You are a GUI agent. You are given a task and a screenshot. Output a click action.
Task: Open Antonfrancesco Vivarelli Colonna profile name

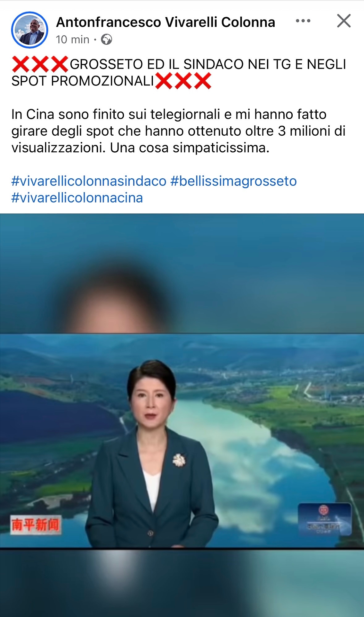(165, 22)
